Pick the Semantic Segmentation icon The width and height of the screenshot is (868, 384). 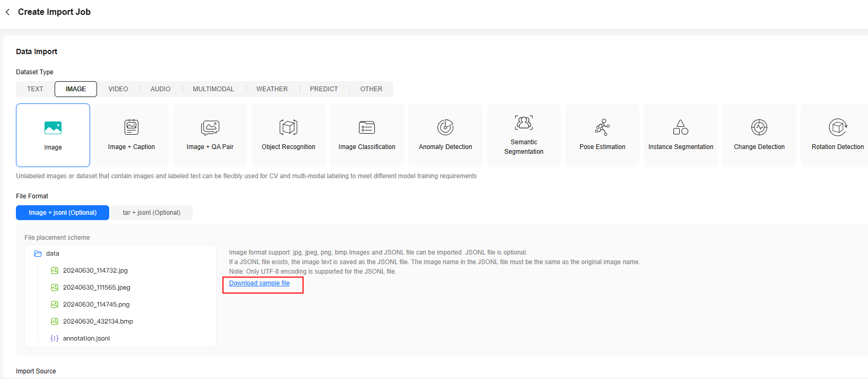point(524,123)
